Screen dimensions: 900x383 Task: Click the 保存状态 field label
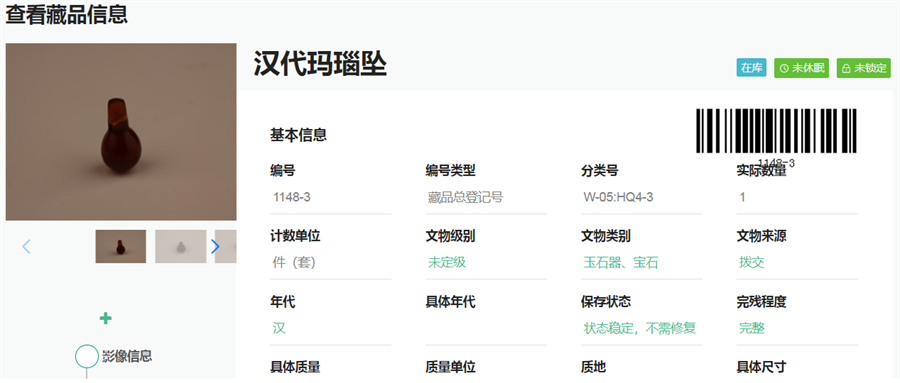(x=606, y=301)
